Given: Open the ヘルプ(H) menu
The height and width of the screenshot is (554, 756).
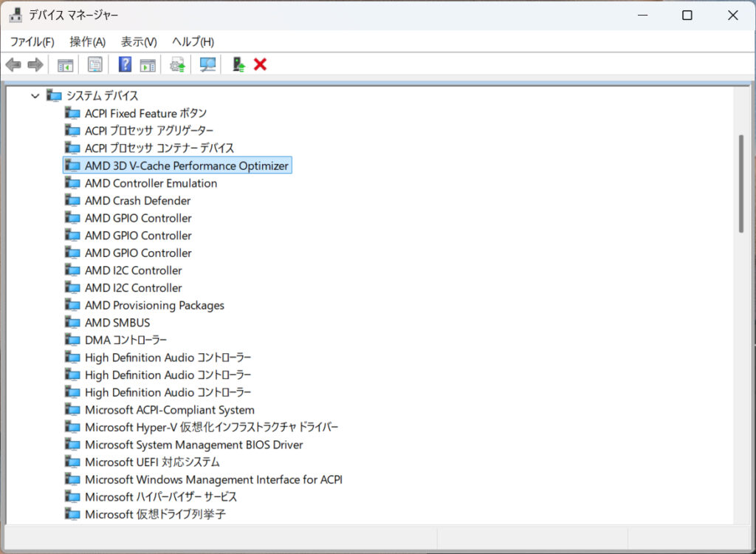Looking at the screenshot, I should [193, 42].
